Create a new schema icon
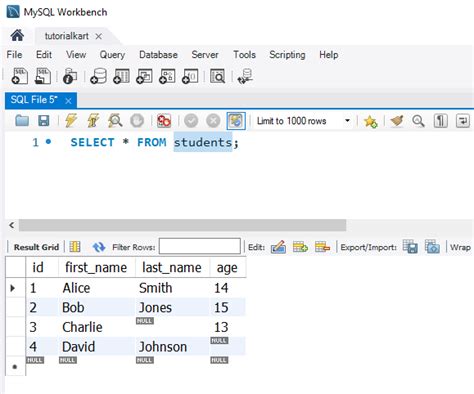Image resolution: width=474 pixels, height=394 pixels. click(x=98, y=76)
